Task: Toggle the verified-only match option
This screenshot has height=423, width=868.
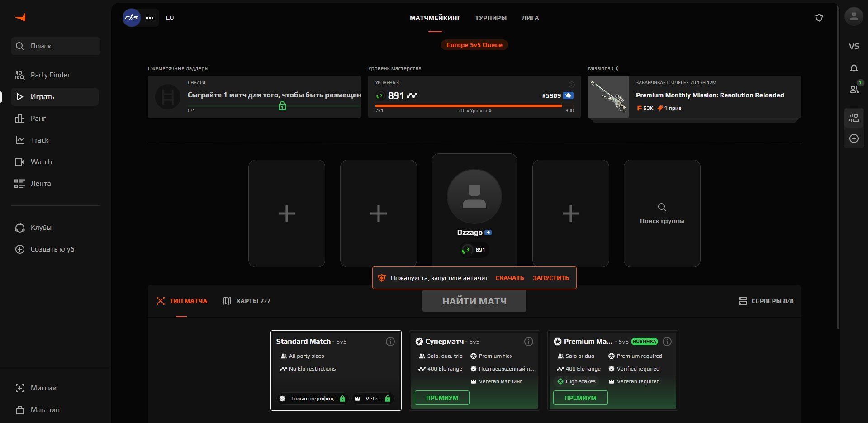Action: [313, 399]
